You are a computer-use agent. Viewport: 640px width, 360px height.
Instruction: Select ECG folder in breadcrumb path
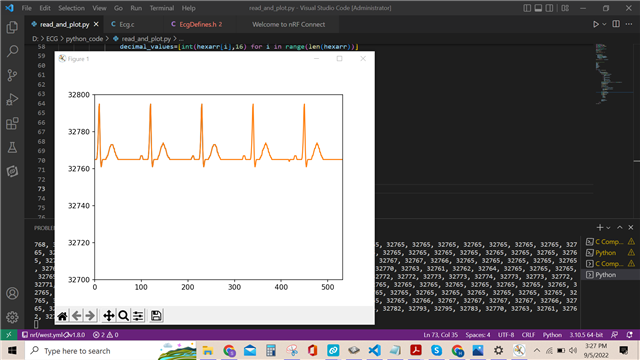click(x=52, y=39)
